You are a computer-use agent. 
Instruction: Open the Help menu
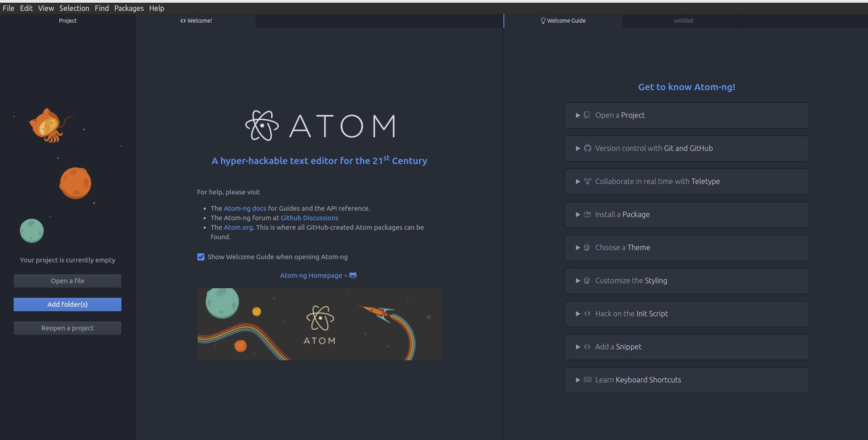(156, 8)
